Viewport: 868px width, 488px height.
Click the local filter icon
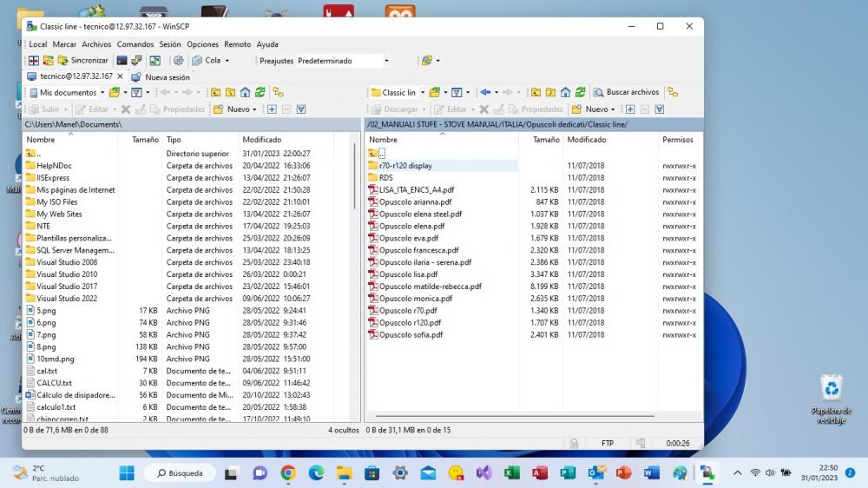pyautogui.click(x=137, y=93)
